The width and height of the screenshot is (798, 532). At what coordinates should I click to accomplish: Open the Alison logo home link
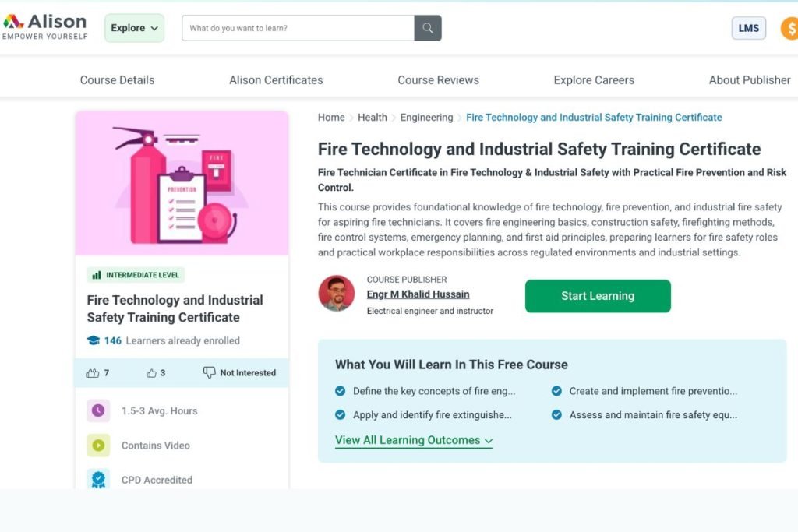(x=44, y=27)
